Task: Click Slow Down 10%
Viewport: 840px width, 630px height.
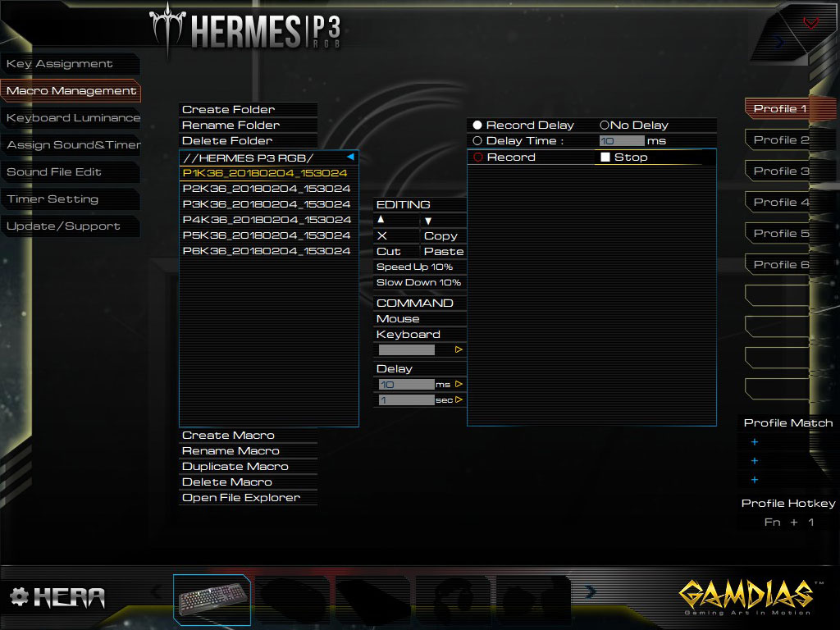Action: pyautogui.click(x=420, y=282)
